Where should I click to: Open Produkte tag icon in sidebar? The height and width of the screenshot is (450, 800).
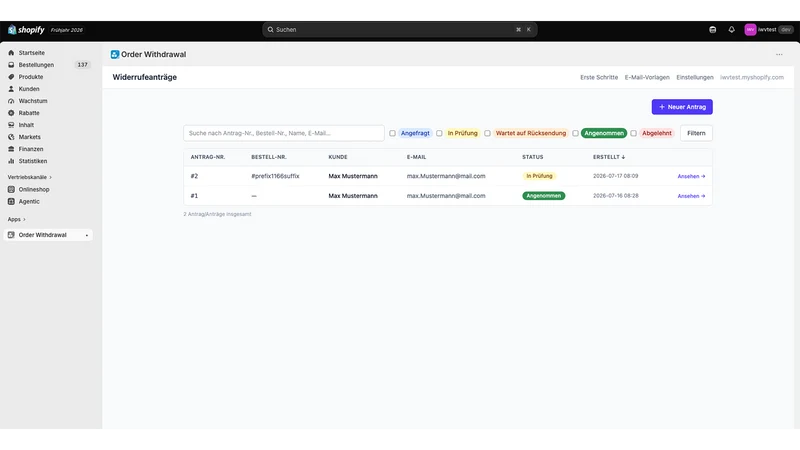11,77
